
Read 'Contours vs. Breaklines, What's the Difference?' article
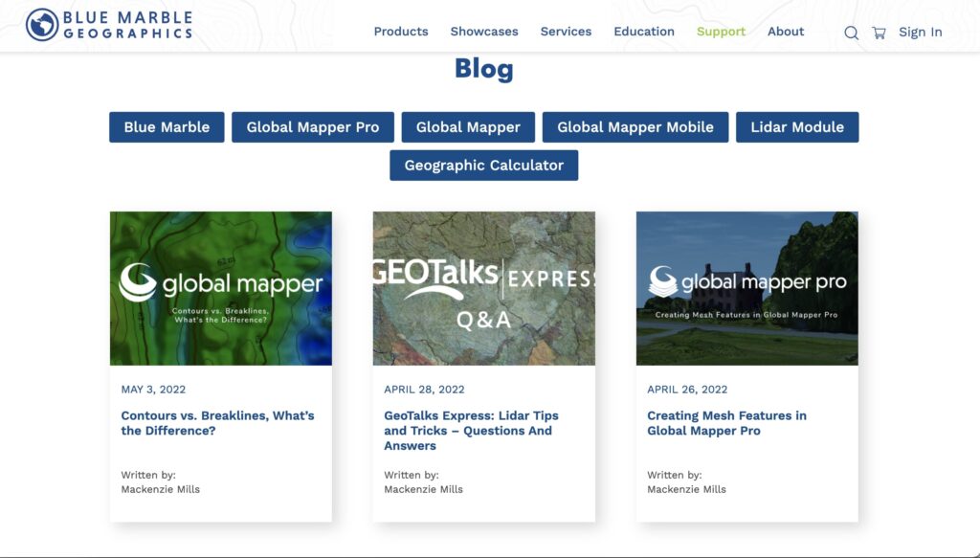(x=217, y=423)
